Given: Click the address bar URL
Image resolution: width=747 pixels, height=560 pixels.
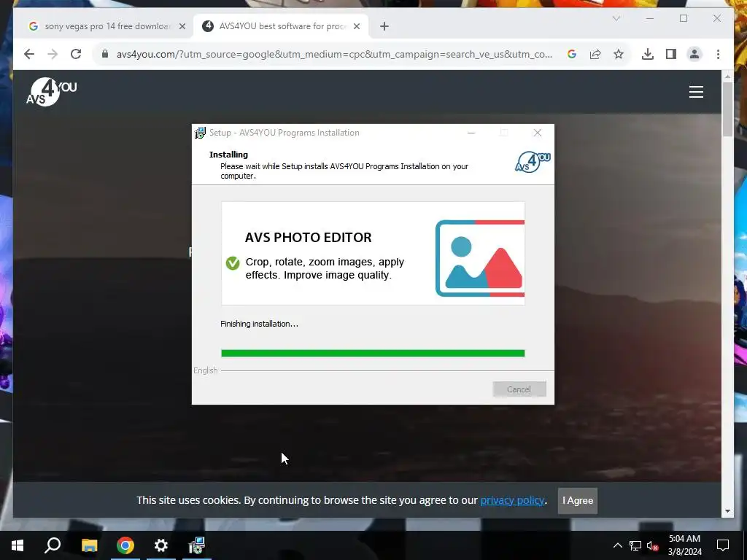Looking at the screenshot, I should (334, 54).
